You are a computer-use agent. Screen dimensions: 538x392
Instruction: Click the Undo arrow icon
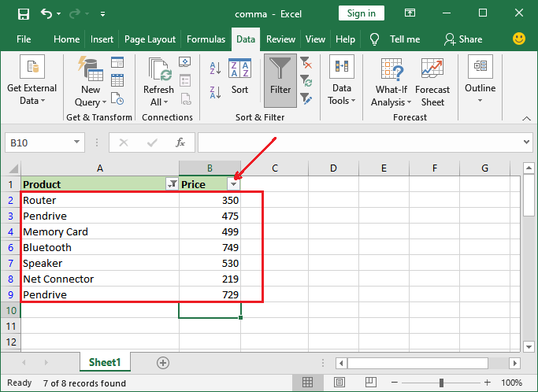pyautogui.click(x=46, y=13)
